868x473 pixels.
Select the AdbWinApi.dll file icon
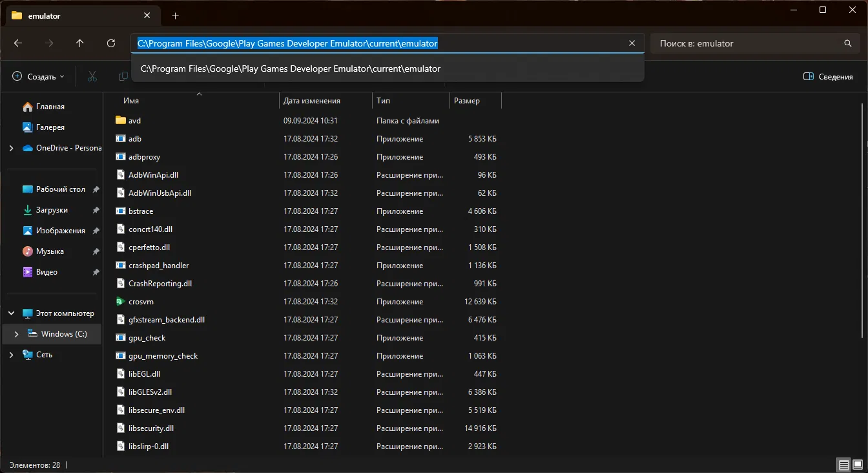120,175
